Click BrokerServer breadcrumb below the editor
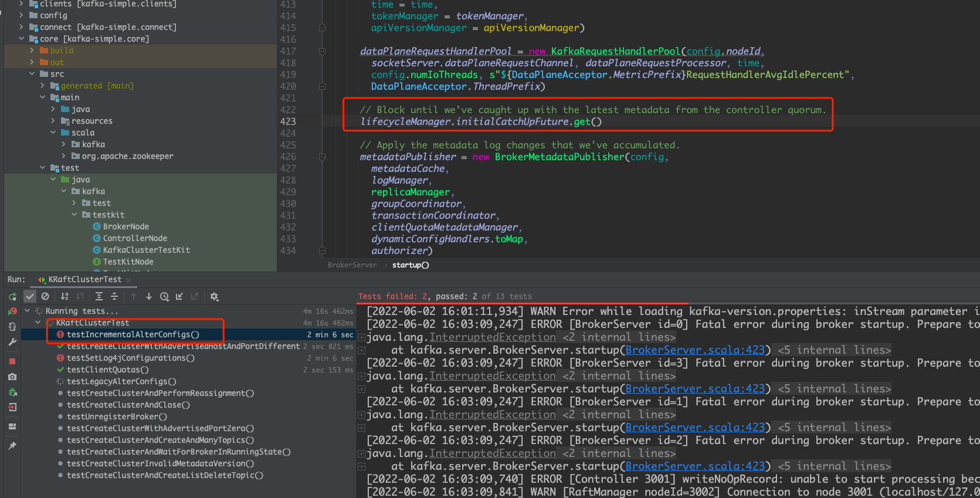This screenshot has height=498, width=980. pos(352,265)
